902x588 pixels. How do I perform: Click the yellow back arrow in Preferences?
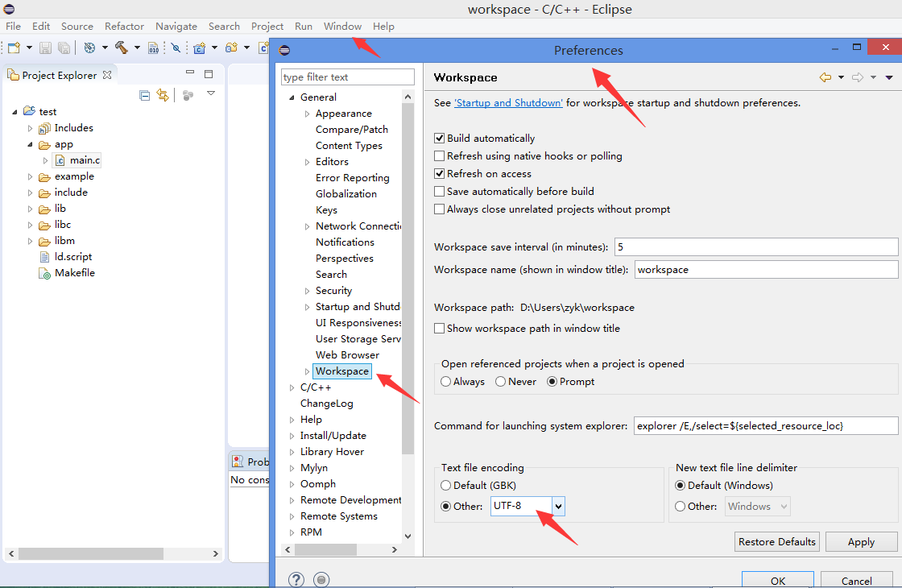coord(825,77)
